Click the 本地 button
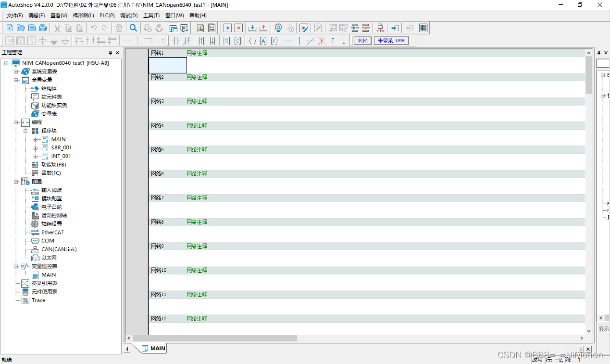The height and width of the screenshot is (364, 610). pos(362,41)
